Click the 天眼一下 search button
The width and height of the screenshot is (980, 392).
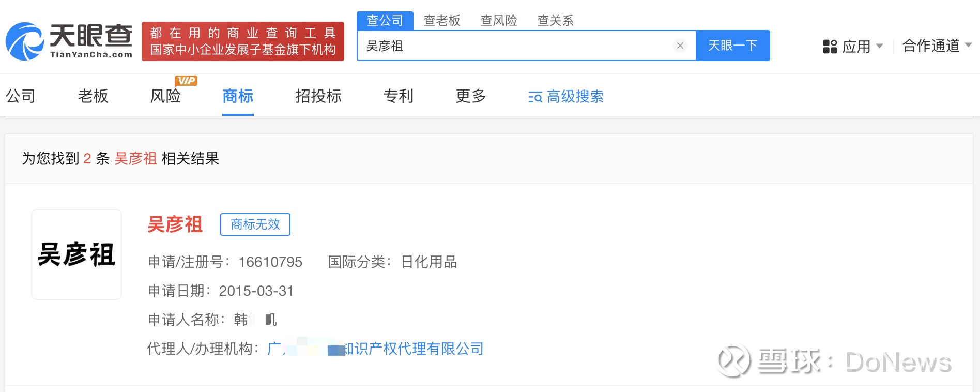733,46
